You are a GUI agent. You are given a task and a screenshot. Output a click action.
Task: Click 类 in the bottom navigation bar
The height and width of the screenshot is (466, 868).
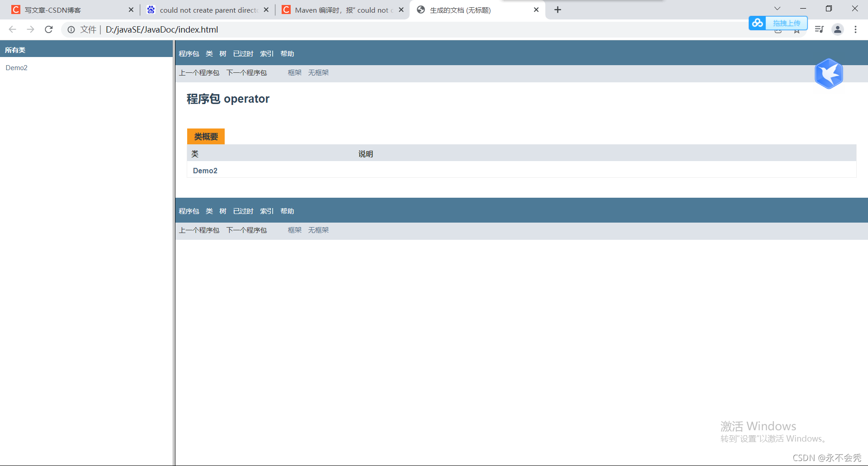[x=209, y=211]
